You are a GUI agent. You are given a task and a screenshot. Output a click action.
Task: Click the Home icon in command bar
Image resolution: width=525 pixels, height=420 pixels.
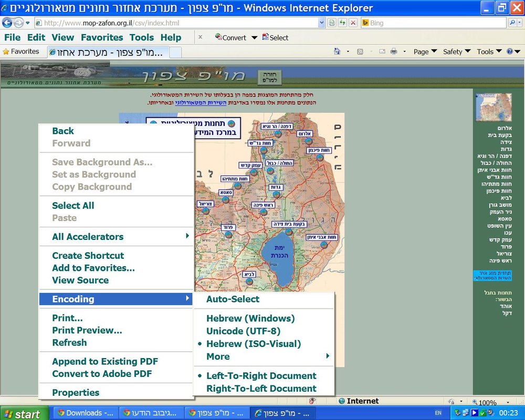pos(337,51)
